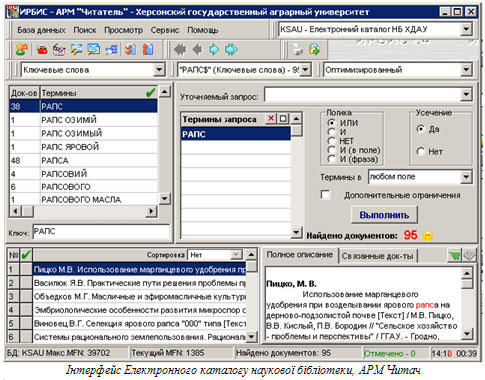Open Сортировка dropdown showing Нет
Viewport: 485px width, 380px height.
[236, 255]
